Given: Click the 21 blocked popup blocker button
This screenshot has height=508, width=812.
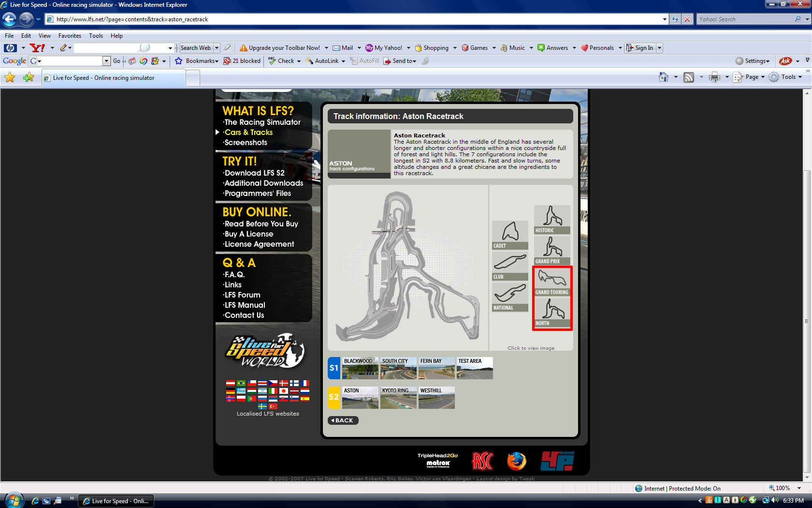Looking at the screenshot, I should (242, 61).
